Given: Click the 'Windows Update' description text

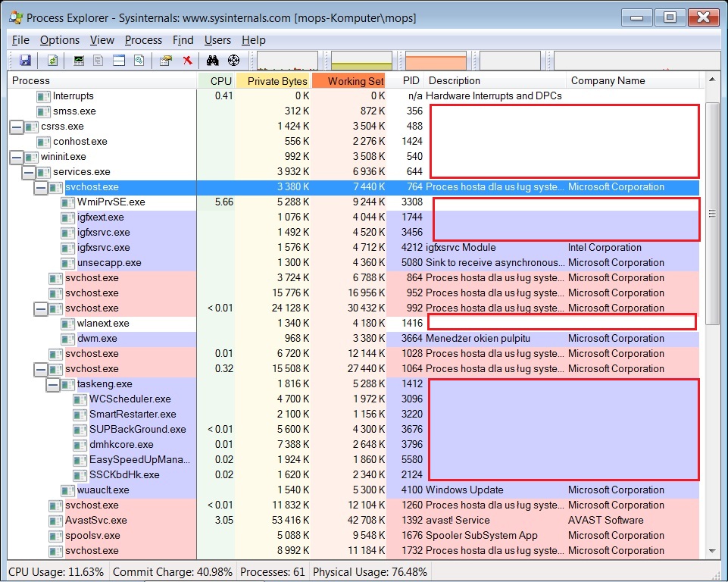Looking at the screenshot, I should [x=464, y=490].
